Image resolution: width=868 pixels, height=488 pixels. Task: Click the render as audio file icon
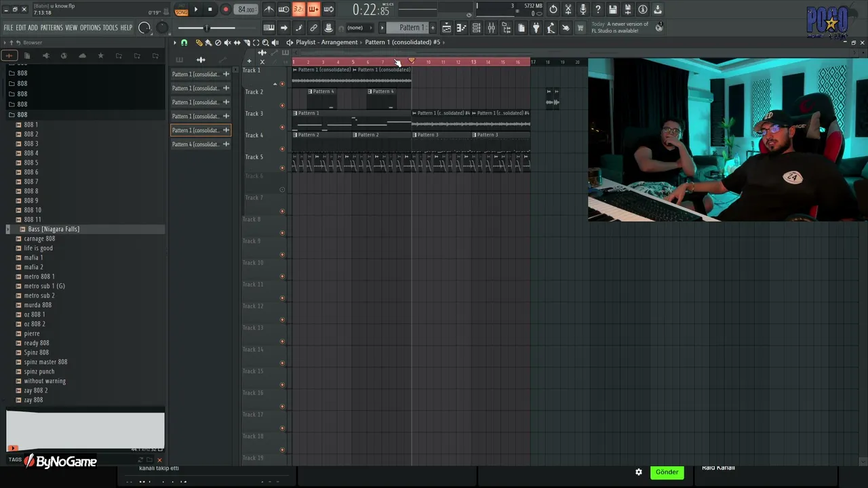tap(628, 9)
